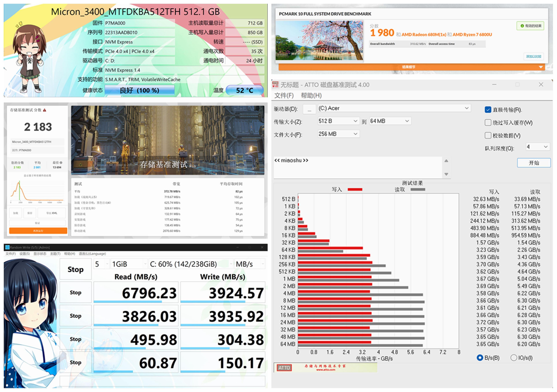Click the description box scroll-up arrow
Image resolution: width=557 pixels, height=392 pixels.
[446, 161]
